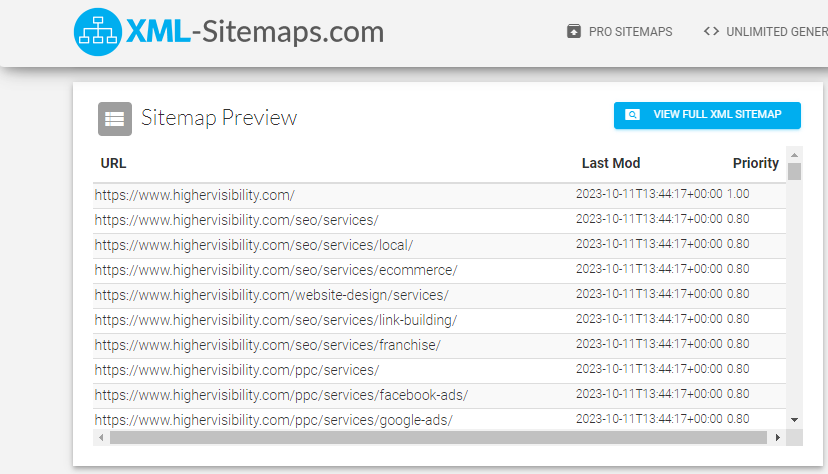Image resolution: width=828 pixels, height=474 pixels.
Task: Click the Priority column header
Action: pos(756,163)
